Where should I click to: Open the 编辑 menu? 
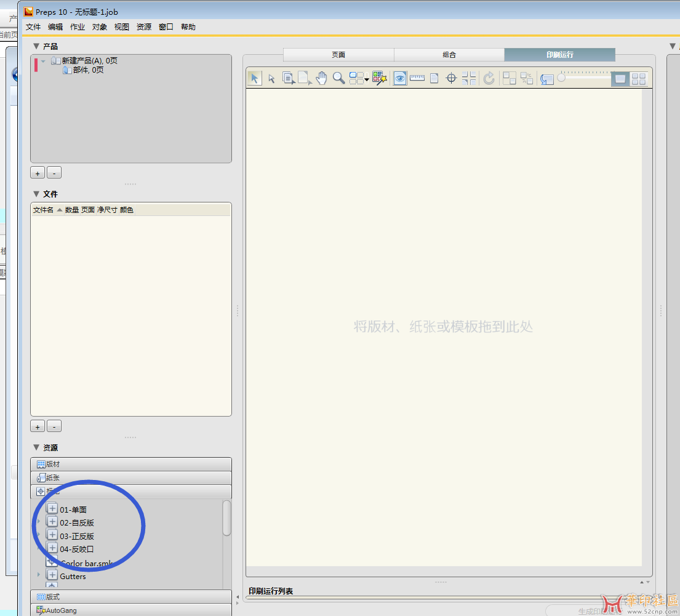coord(55,27)
